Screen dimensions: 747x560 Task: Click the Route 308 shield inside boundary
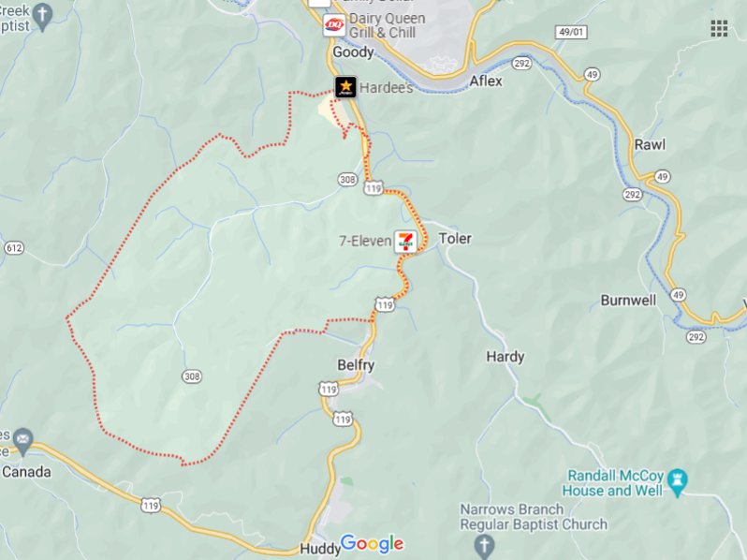point(192,376)
